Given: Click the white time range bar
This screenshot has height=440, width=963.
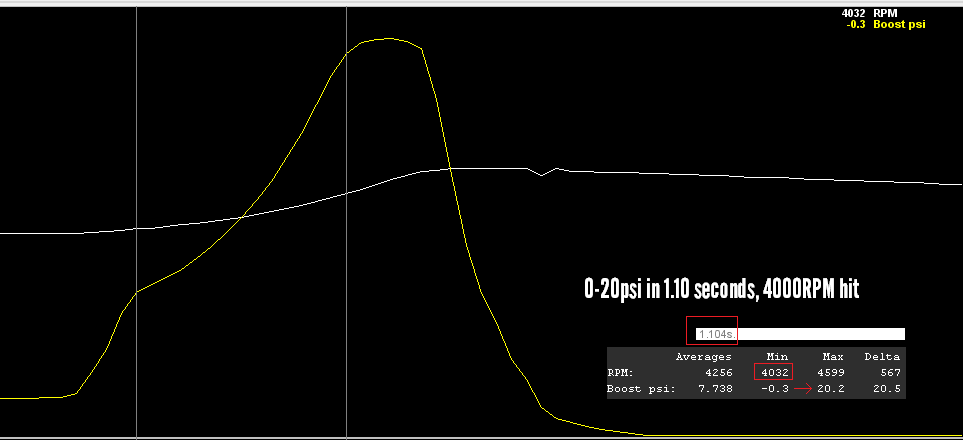Looking at the screenshot, I should click(x=820, y=333).
